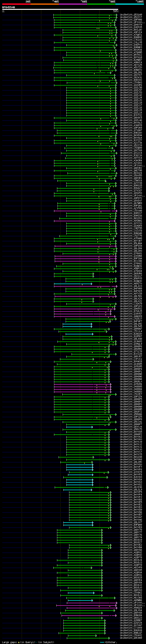The height and width of the screenshot is (644, 146).
Task: Click on UniRef100_Q8LGM1
Action: click(131, 72)
